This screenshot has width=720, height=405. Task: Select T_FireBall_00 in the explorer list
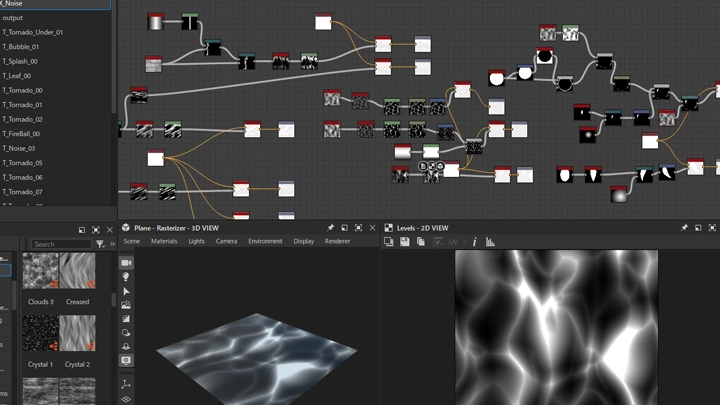pyautogui.click(x=56, y=134)
